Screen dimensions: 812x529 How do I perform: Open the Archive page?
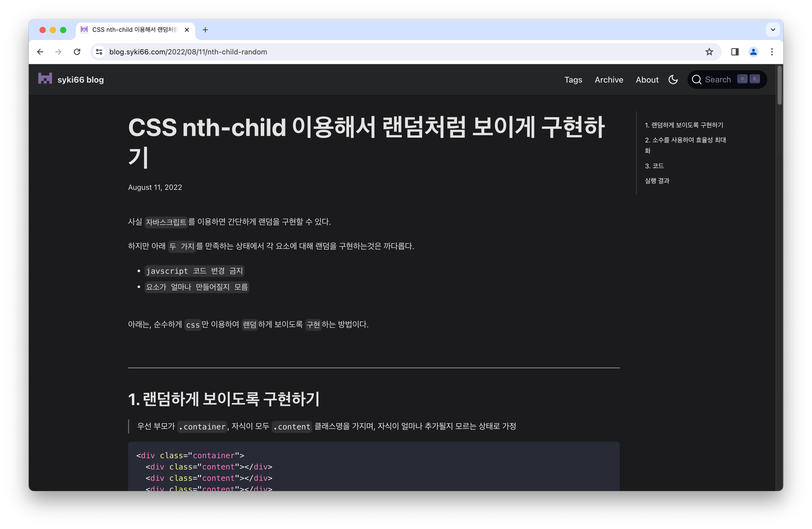click(609, 80)
